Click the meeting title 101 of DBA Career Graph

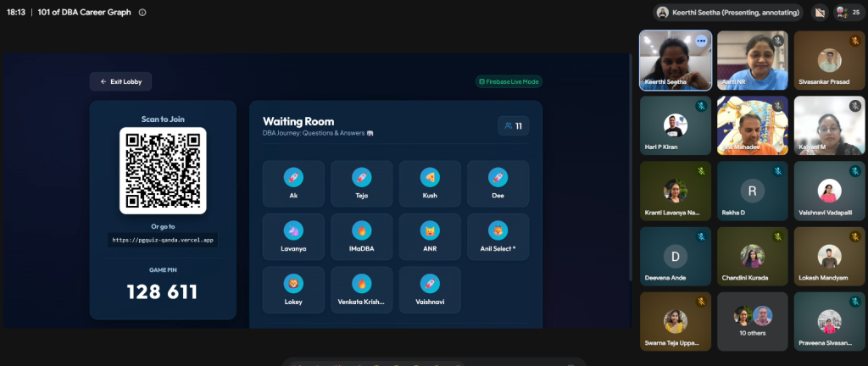84,12
